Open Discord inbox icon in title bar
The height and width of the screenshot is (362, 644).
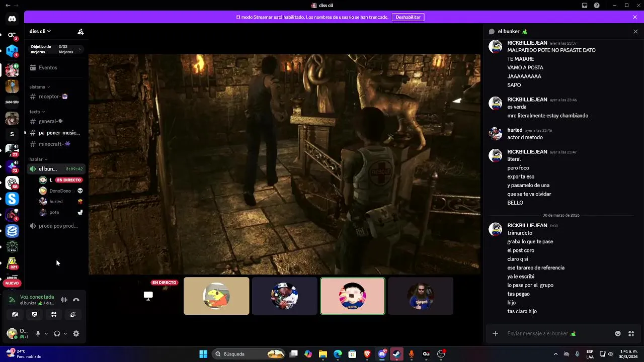[x=585, y=6]
